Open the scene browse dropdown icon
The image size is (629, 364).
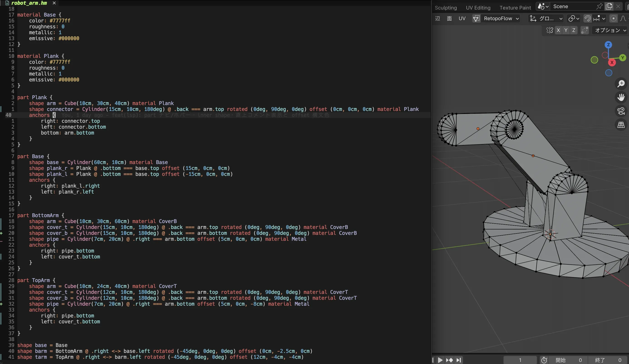(x=543, y=7)
